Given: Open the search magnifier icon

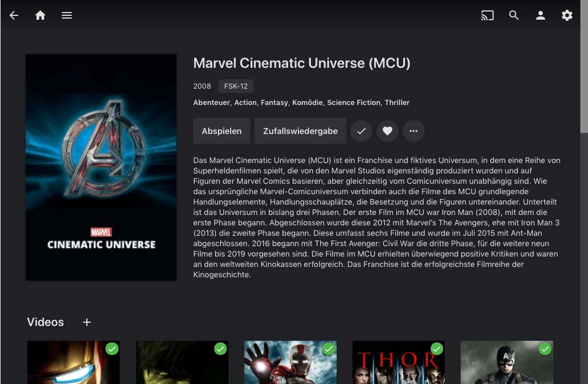Looking at the screenshot, I should (x=514, y=15).
